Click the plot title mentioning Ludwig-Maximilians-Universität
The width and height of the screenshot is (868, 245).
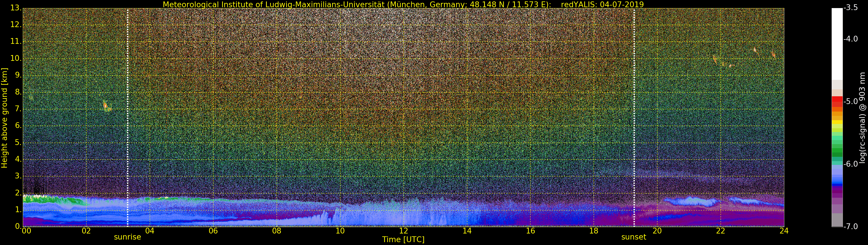[403, 4]
